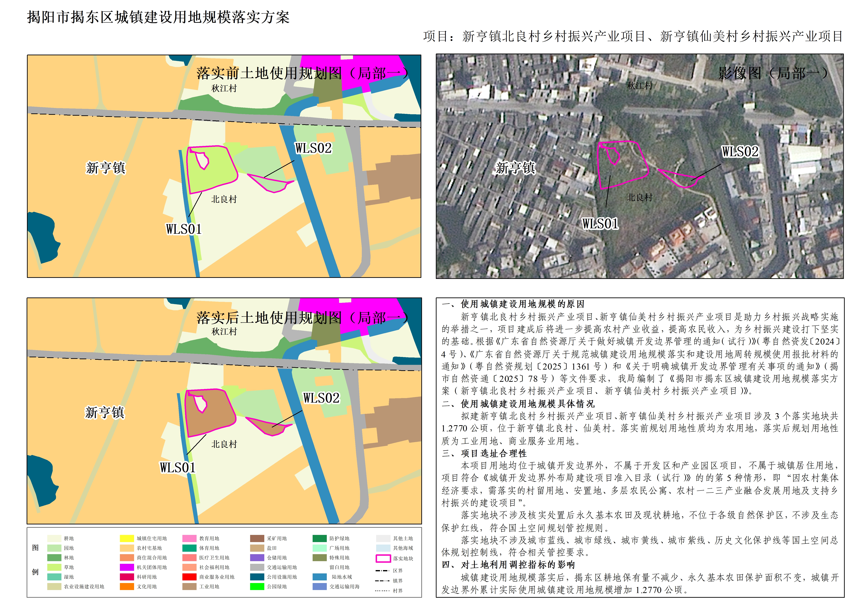Screen dimensions: 868x614
Task: Click the 机关团体用地 magenta legend swatch
Action: [x=127, y=567]
